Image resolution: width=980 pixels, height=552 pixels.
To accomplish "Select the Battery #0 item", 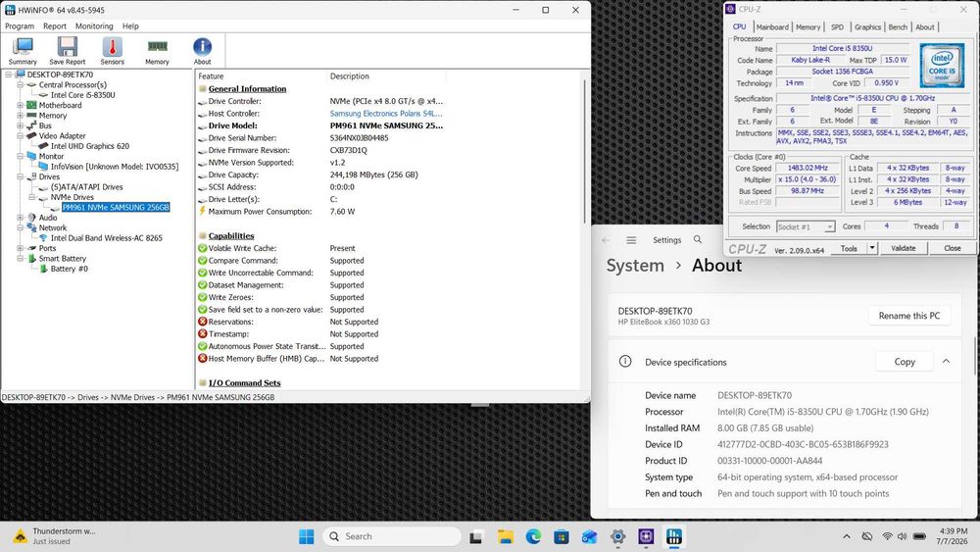I will [x=69, y=269].
